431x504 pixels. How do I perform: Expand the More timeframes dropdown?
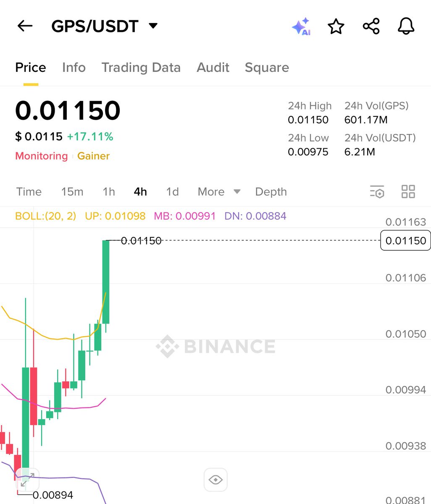219,192
